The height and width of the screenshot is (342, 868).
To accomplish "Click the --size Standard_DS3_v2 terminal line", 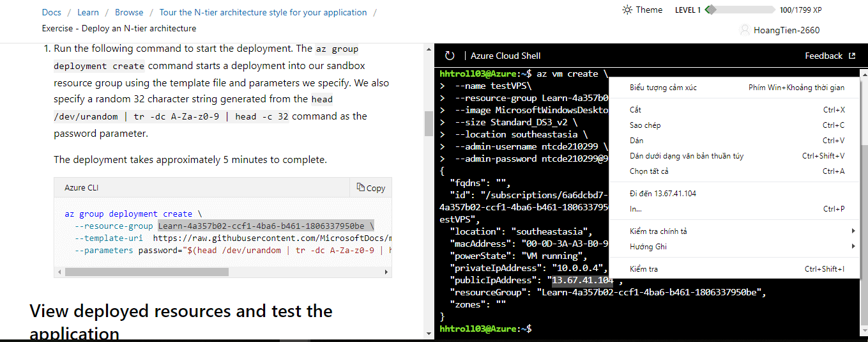I will pyautogui.click(x=508, y=122).
